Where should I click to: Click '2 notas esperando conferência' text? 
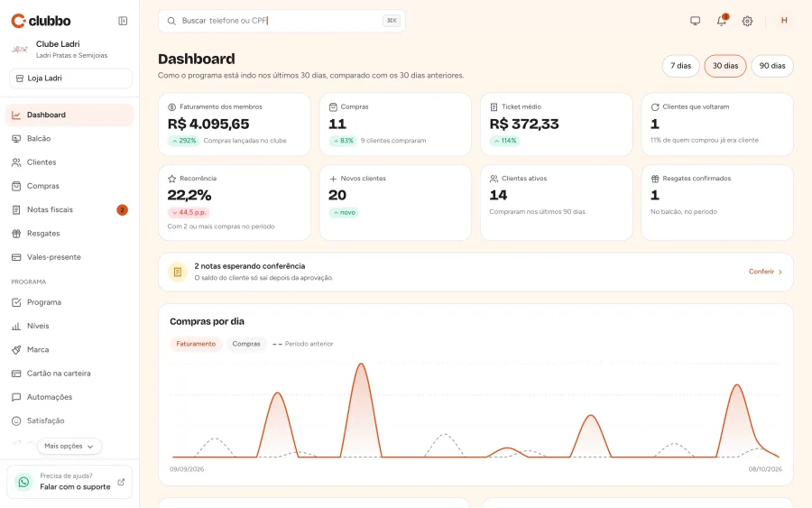250,266
